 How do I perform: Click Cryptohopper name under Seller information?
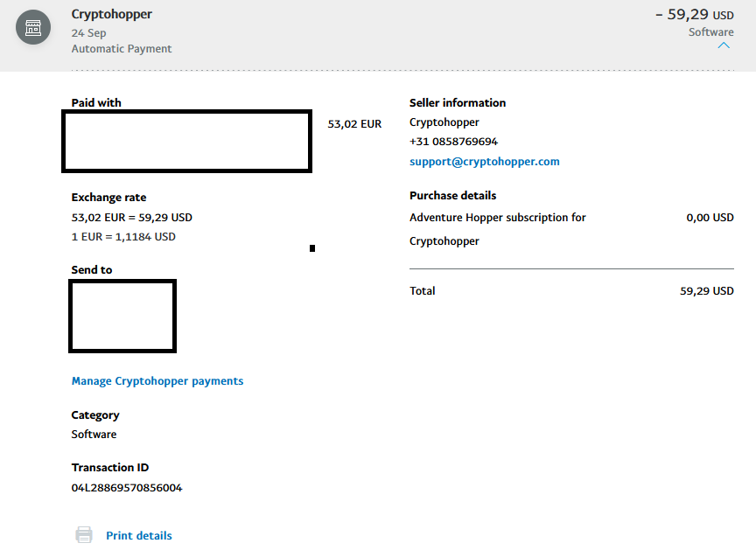(x=444, y=122)
